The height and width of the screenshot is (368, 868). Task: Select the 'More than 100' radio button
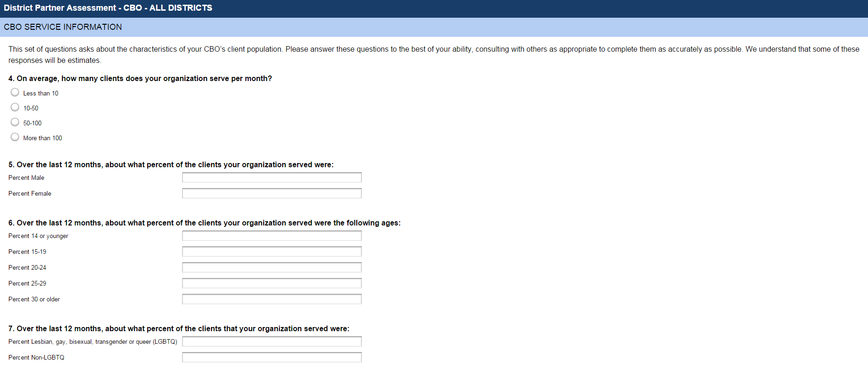pos(15,137)
